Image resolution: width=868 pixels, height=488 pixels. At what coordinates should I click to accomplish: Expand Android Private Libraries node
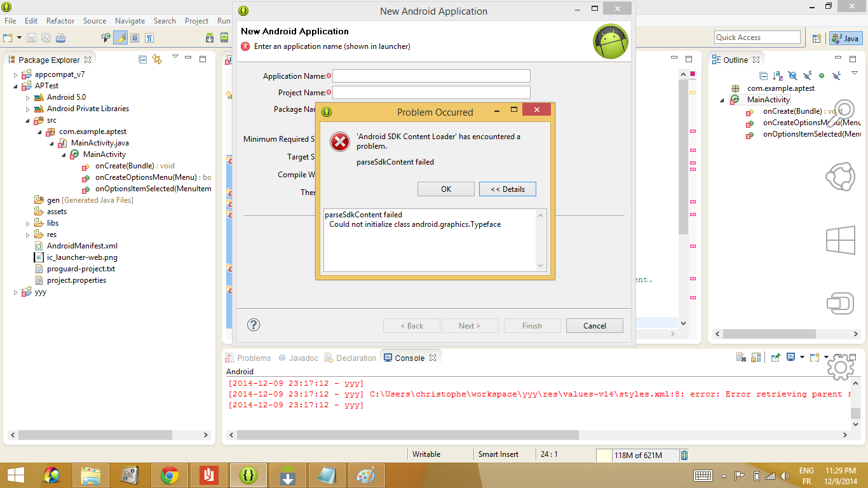pos(27,109)
